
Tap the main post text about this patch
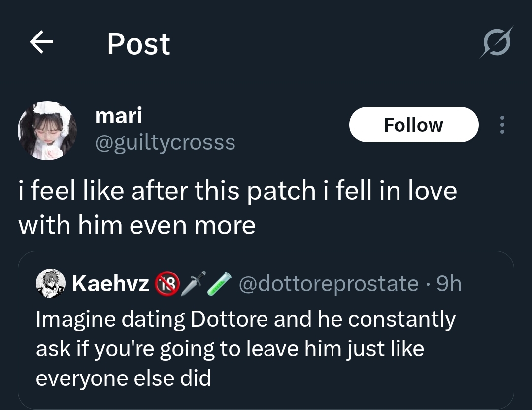pyautogui.click(x=237, y=191)
